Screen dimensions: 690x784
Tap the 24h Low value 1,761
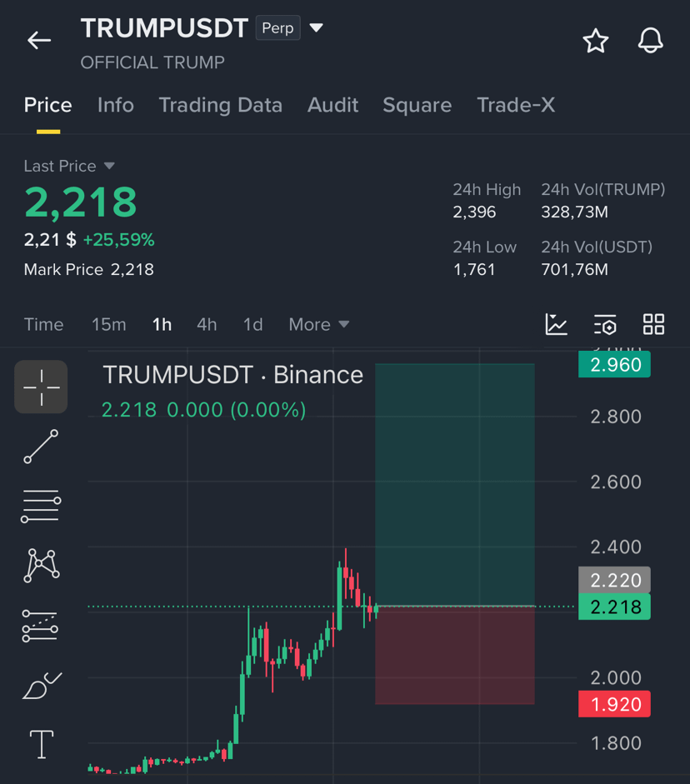[x=474, y=269]
